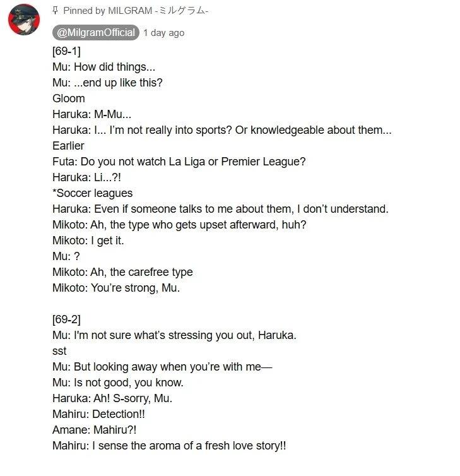Click the line about aroma of fresh love story
Screen dimensions: 460x476
click(x=169, y=446)
